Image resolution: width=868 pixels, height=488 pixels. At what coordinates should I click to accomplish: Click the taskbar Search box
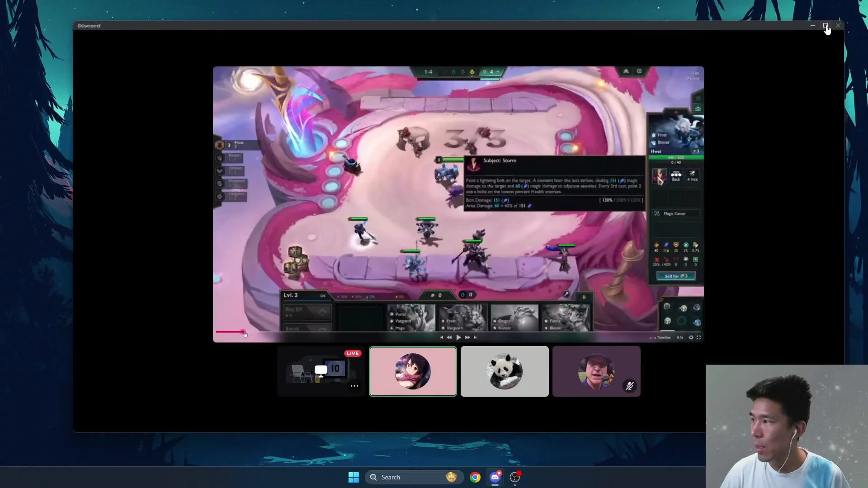tap(414, 477)
